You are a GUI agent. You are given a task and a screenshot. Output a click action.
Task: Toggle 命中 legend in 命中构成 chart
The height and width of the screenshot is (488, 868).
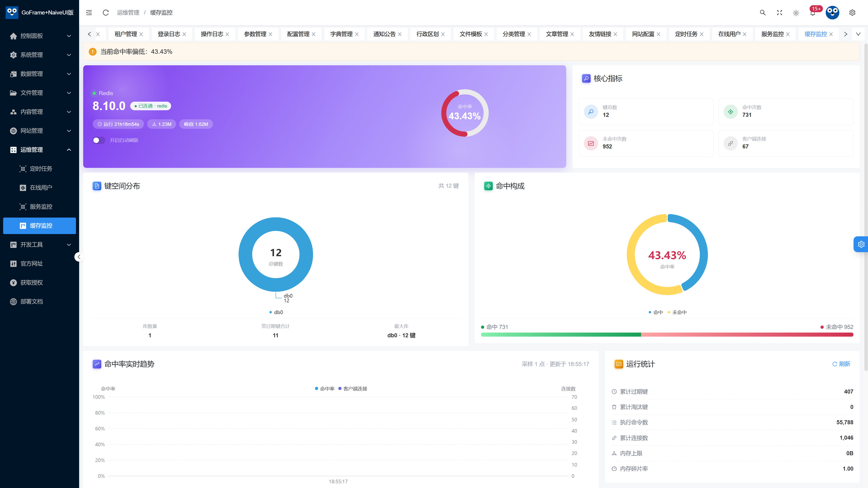coord(655,312)
